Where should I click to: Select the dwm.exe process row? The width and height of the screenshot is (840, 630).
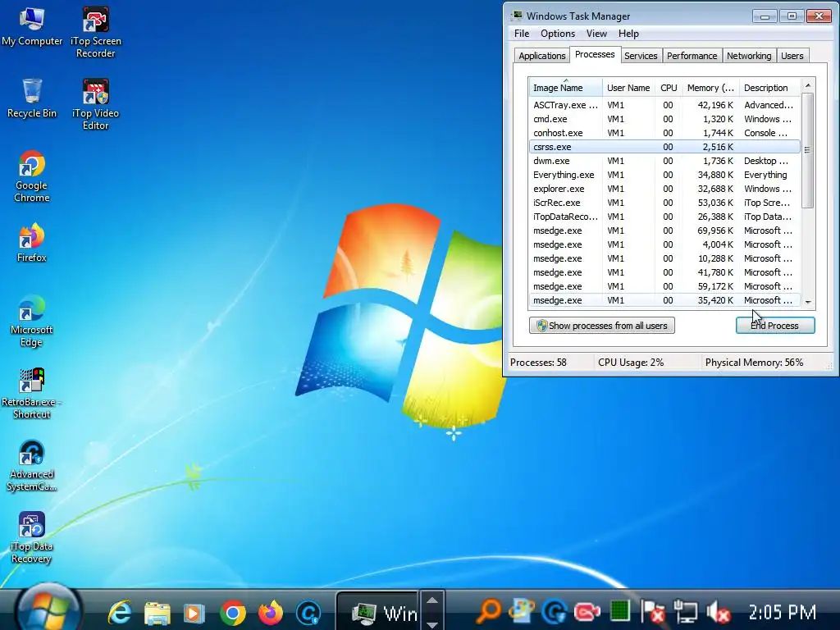click(x=664, y=161)
